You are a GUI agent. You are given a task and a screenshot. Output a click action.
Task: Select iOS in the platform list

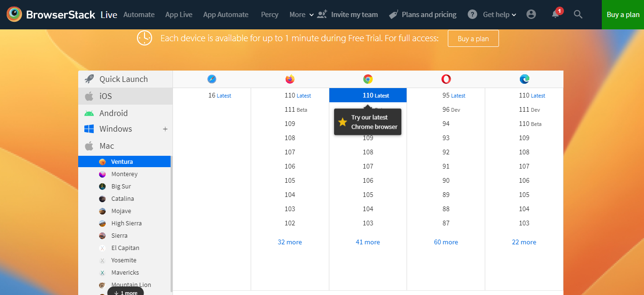coord(126,96)
